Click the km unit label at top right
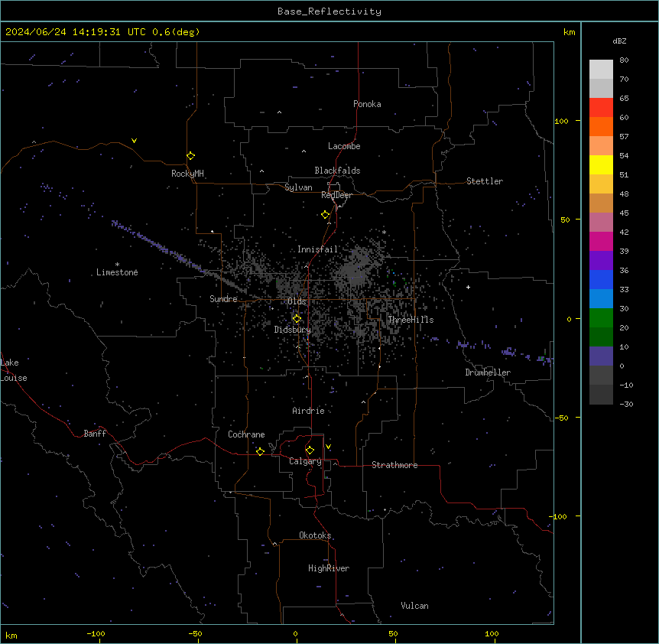659x644 pixels. pos(569,32)
